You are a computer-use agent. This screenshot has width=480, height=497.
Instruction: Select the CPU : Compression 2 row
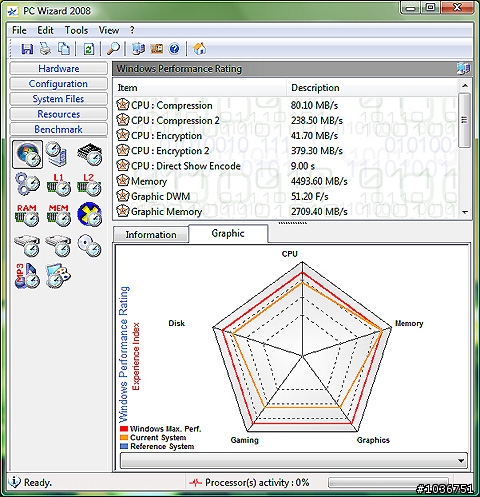[286, 120]
